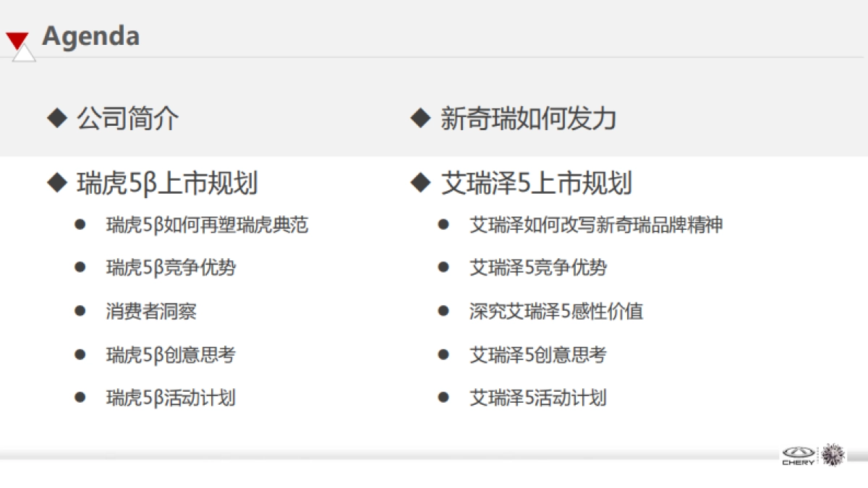
Task: Click the white triangle under the red marker
Action: 23,53
